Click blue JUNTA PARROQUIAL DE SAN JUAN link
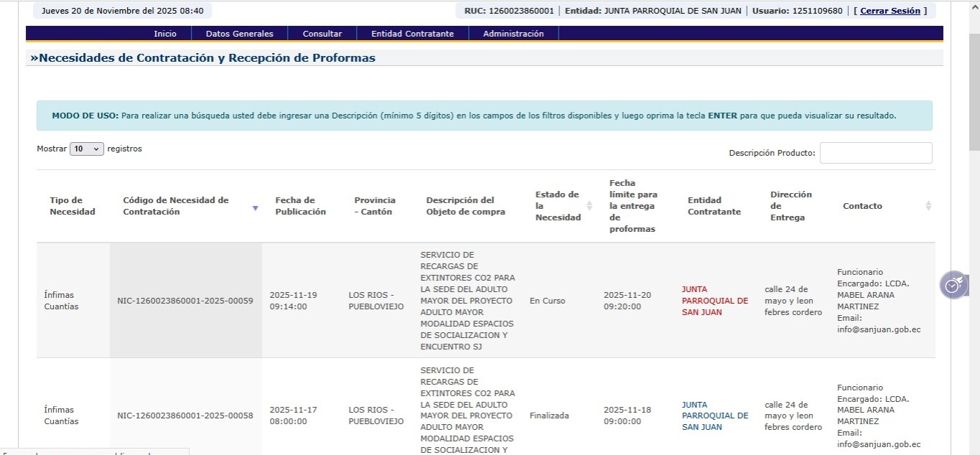This screenshot has width=980, height=455. 714,416
